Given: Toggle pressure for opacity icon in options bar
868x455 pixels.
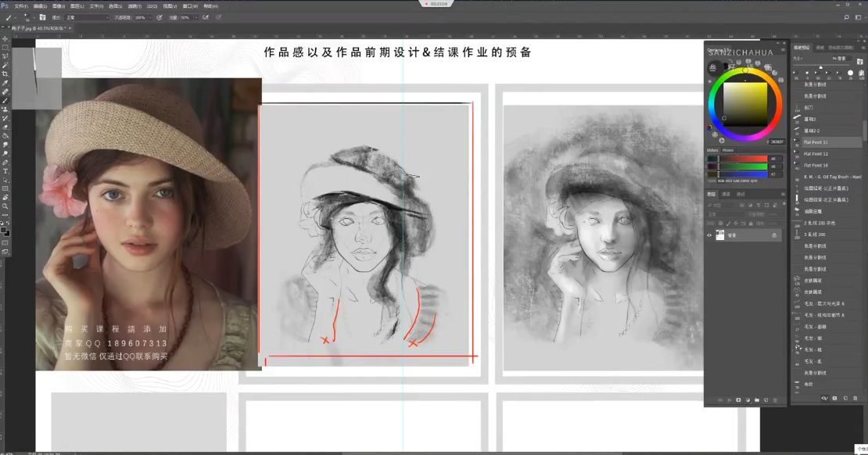Looking at the screenshot, I should coord(160,18).
